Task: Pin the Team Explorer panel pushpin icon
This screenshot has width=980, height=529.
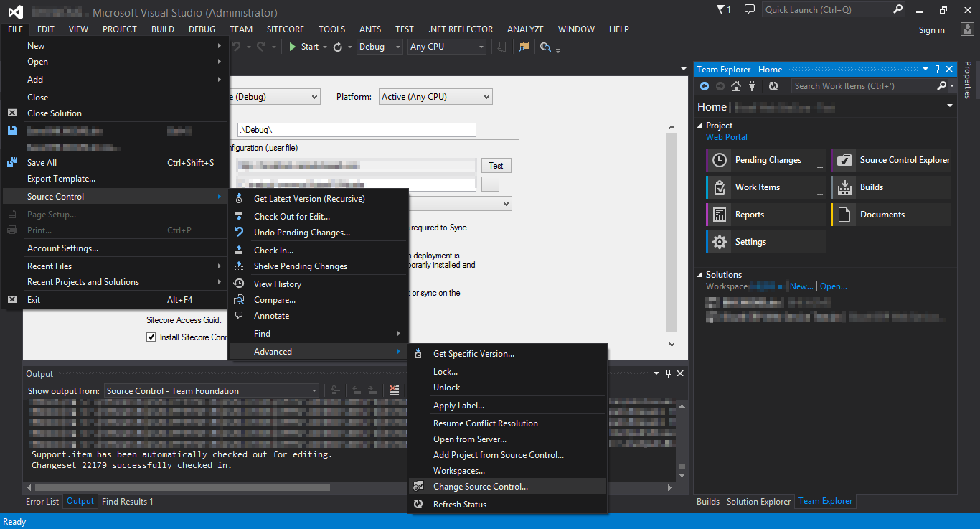Action: [x=937, y=70]
